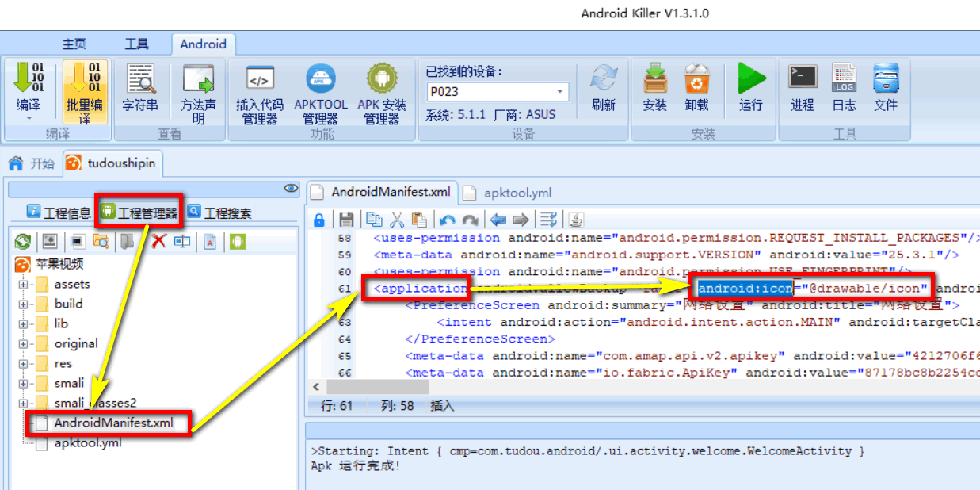Toggle the lock icon in the editor toolbar
Viewport: 980px width, 490px height.
[319, 220]
